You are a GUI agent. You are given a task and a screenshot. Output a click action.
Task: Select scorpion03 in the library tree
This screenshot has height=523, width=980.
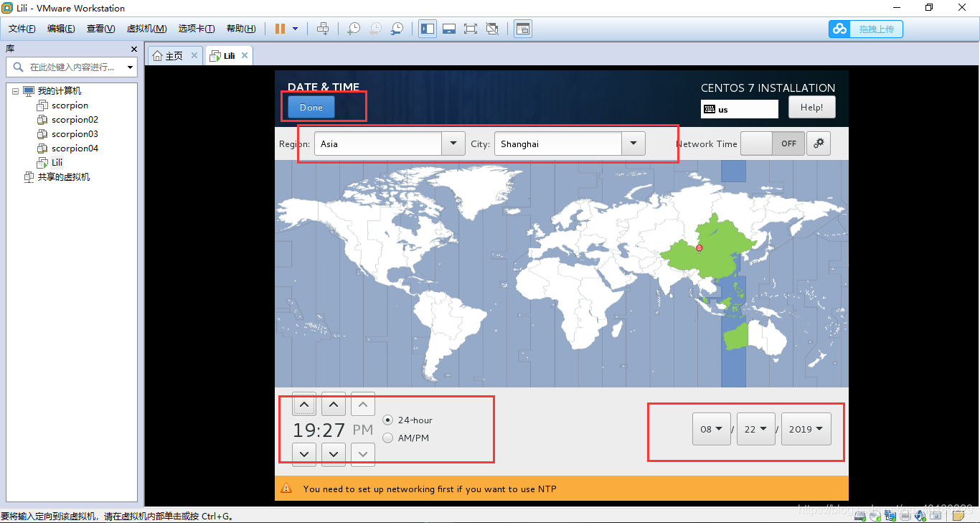click(x=75, y=134)
